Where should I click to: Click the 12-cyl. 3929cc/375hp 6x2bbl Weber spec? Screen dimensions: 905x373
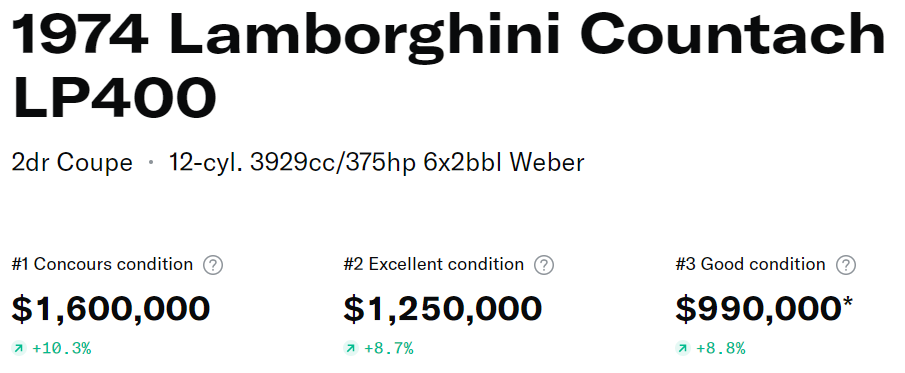(x=376, y=163)
